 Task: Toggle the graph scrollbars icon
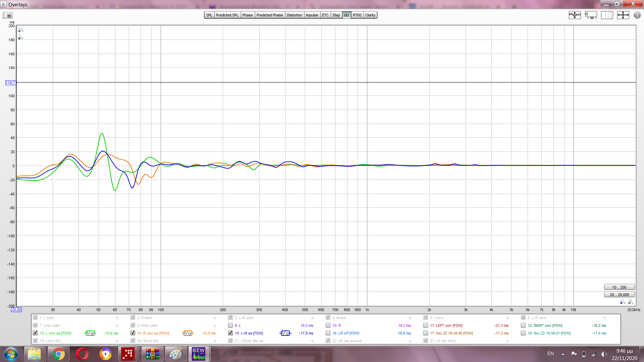591,15
